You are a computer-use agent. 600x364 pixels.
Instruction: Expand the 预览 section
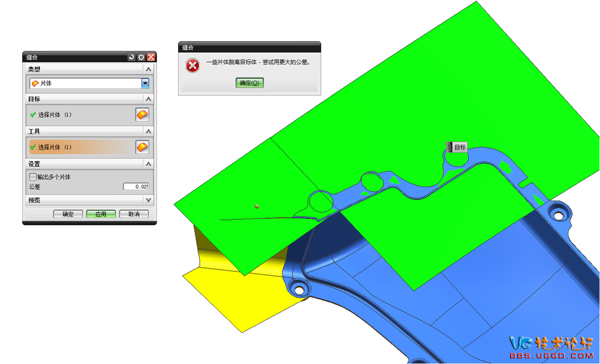pyautogui.click(x=148, y=200)
